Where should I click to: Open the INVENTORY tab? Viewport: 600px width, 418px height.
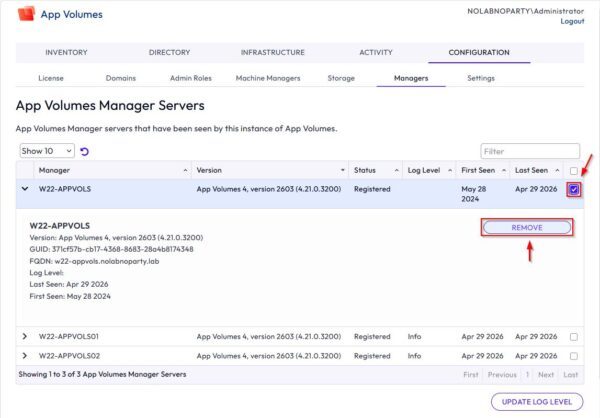click(66, 52)
